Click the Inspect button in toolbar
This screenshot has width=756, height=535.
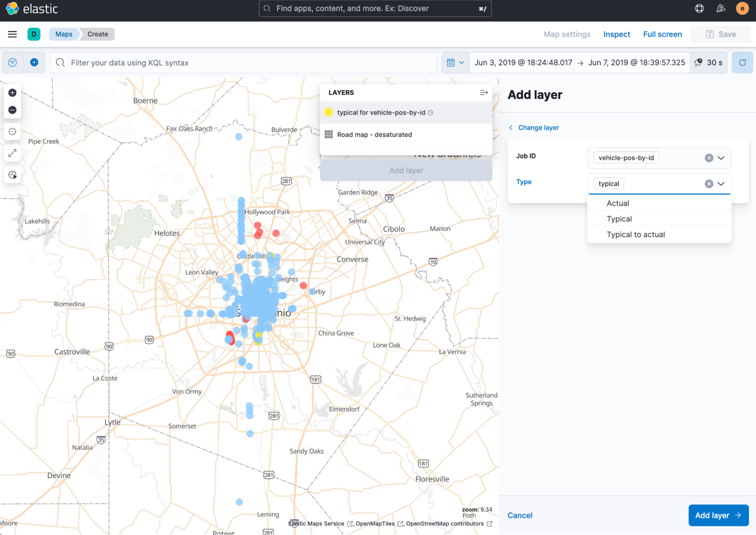[616, 34]
